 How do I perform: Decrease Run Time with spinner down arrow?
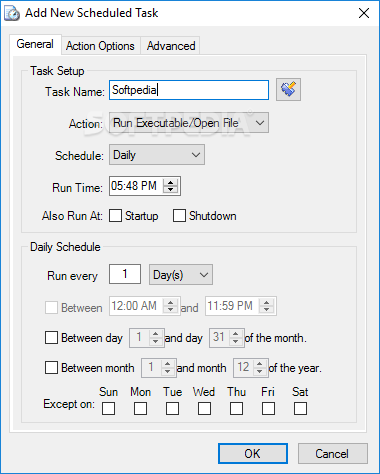pos(171,189)
